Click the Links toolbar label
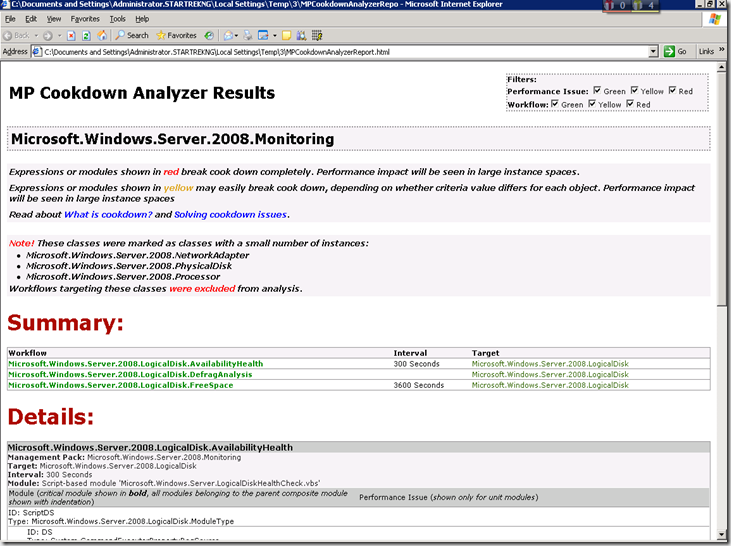This screenshot has width=731, height=546. click(x=706, y=51)
